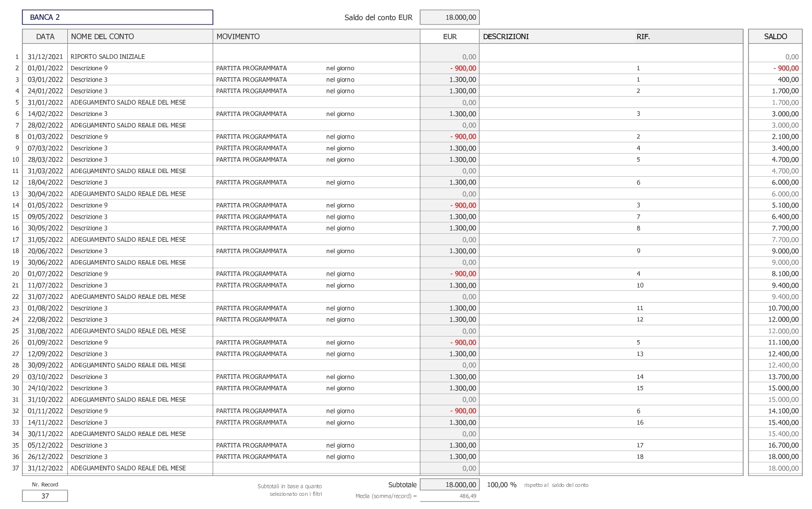This screenshot has height=509, width=812.
Task: Select date cell 30/04/2022
Action: (45, 194)
